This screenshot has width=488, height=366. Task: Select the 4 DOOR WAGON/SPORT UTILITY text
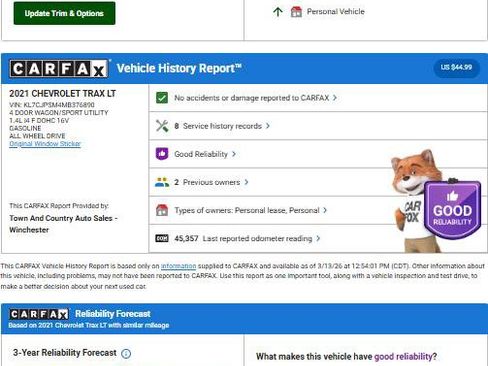tap(59, 113)
